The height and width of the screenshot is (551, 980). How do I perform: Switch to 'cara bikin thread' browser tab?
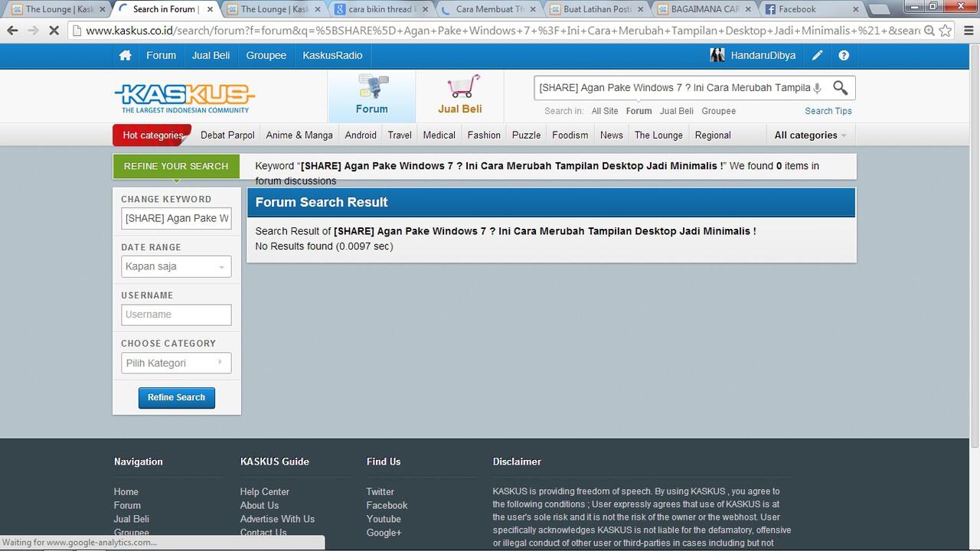(x=381, y=9)
